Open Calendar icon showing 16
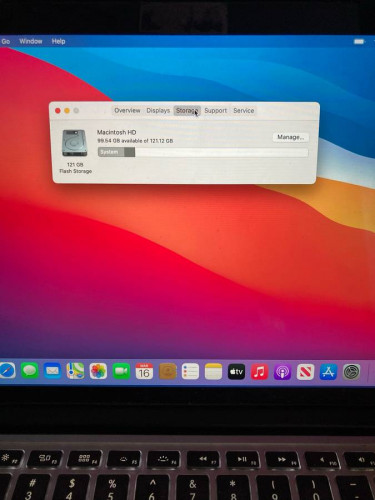 144,371
